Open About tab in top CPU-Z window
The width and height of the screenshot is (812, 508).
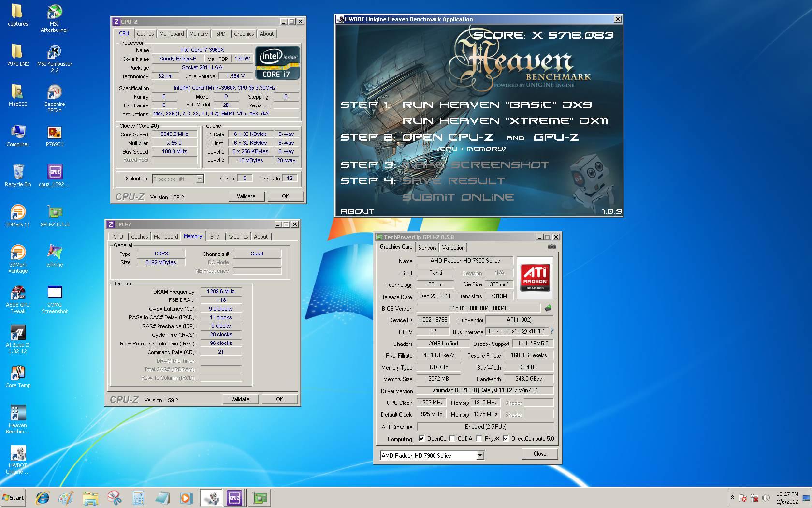coord(267,34)
